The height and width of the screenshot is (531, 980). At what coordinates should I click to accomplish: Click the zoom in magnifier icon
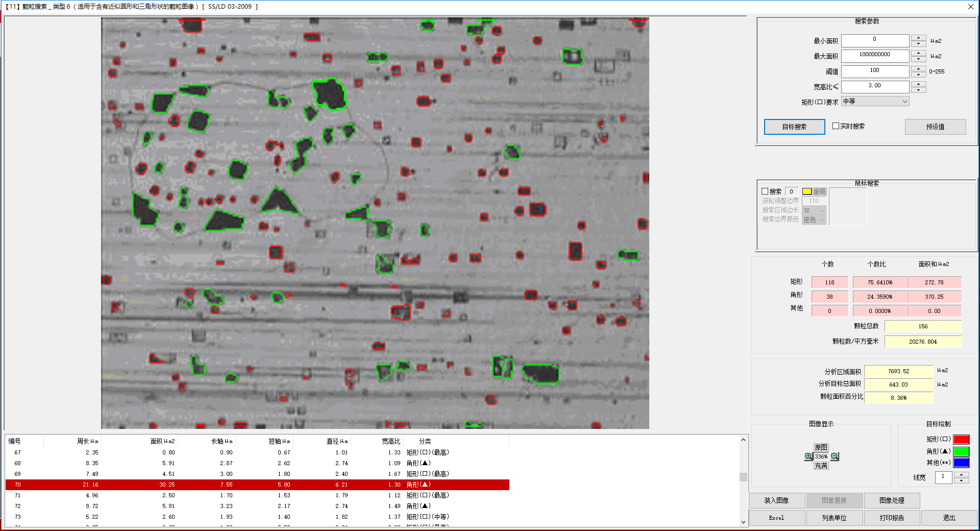coord(808,456)
